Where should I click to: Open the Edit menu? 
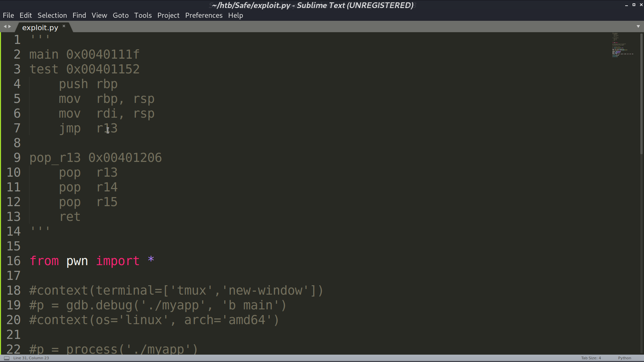click(25, 15)
